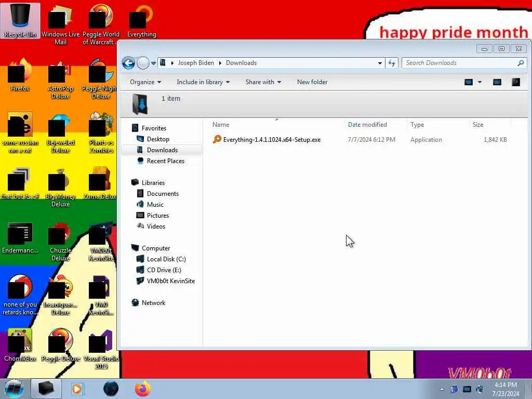Expand address bar previous locations dropdown
The height and width of the screenshot is (399, 532).
(380, 63)
